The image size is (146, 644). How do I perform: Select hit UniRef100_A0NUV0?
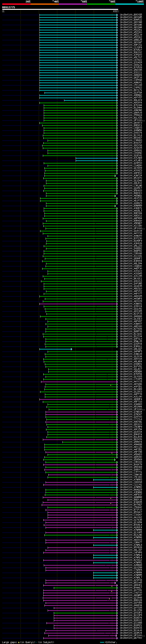[131, 236]
